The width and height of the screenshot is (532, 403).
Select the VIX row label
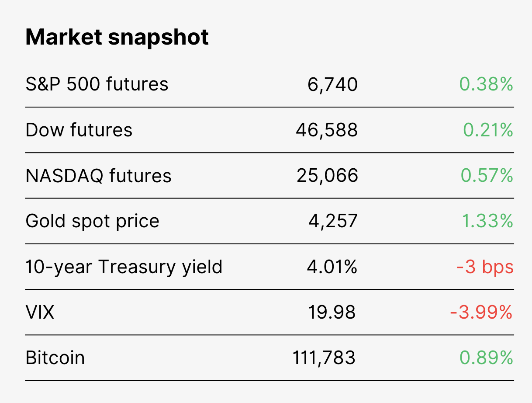(40, 312)
